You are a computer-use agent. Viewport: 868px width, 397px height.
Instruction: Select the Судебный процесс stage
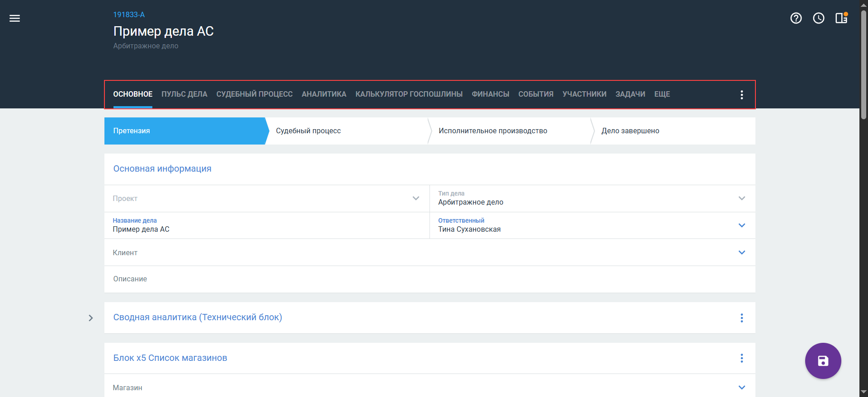pyautogui.click(x=308, y=131)
